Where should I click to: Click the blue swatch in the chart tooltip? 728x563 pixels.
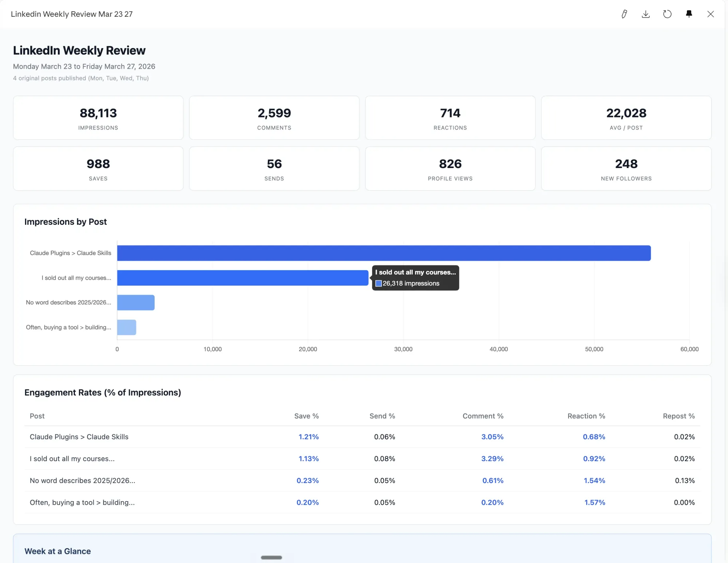tap(379, 283)
